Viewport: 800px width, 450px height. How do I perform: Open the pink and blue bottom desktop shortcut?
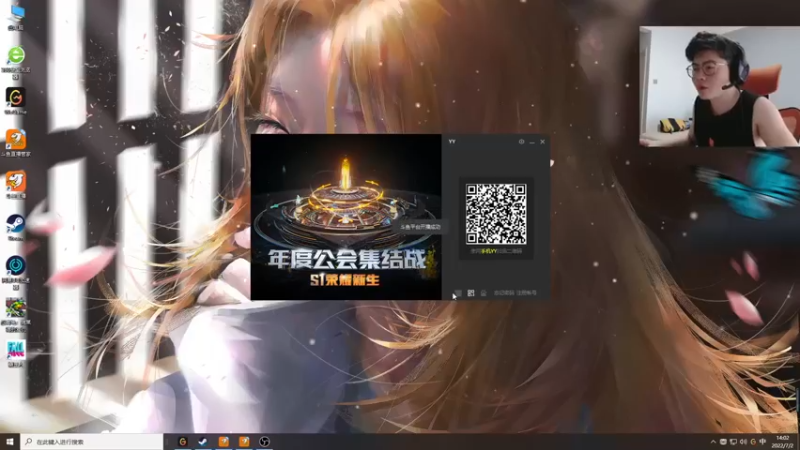click(x=16, y=353)
